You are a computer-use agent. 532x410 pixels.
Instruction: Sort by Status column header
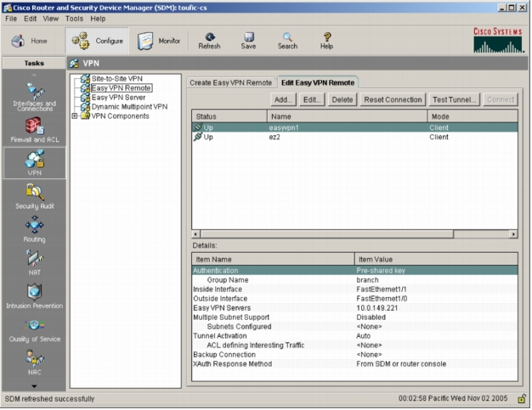(229, 116)
